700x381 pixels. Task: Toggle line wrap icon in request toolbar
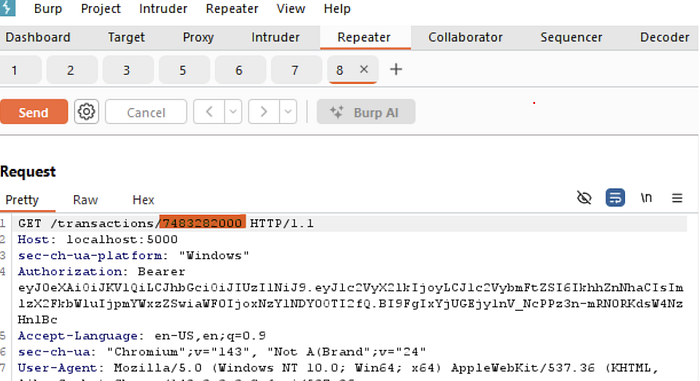click(x=615, y=197)
